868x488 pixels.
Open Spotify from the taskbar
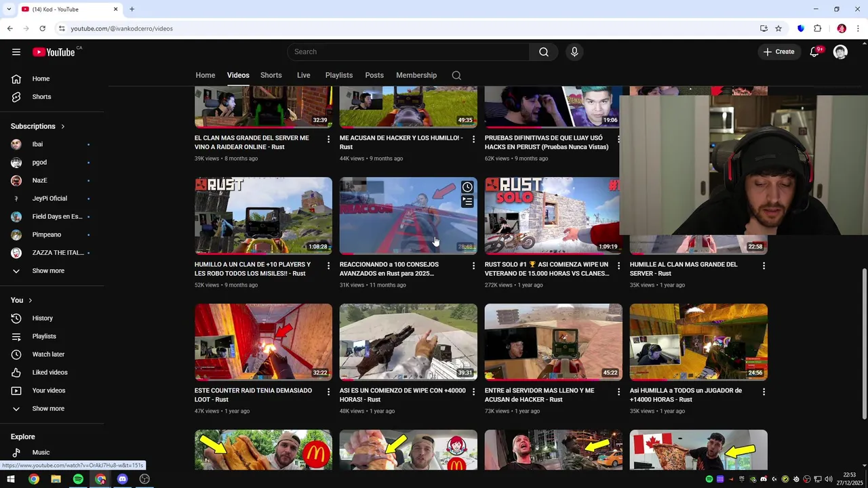[x=78, y=479]
